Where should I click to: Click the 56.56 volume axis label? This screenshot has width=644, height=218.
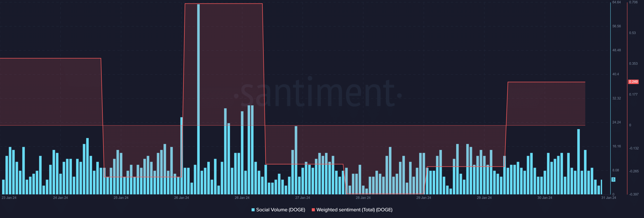coord(617,26)
